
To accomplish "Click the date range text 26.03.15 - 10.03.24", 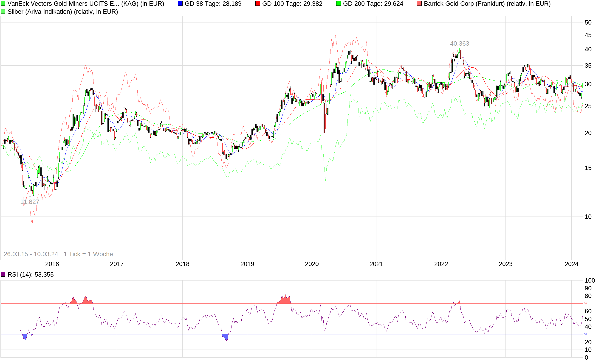I will click(x=31, y=254).
